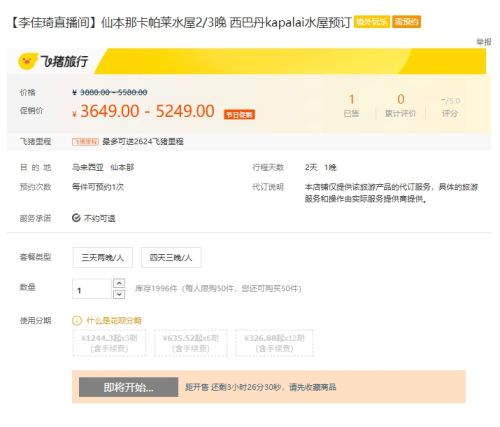Click the Fliggy pig logo icon
500x427 pixels.
(x=27, y=61)
